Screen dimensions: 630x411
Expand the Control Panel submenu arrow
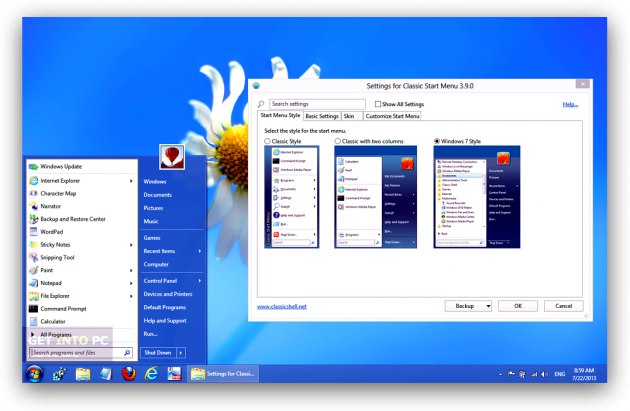click(x=200, y=281)
